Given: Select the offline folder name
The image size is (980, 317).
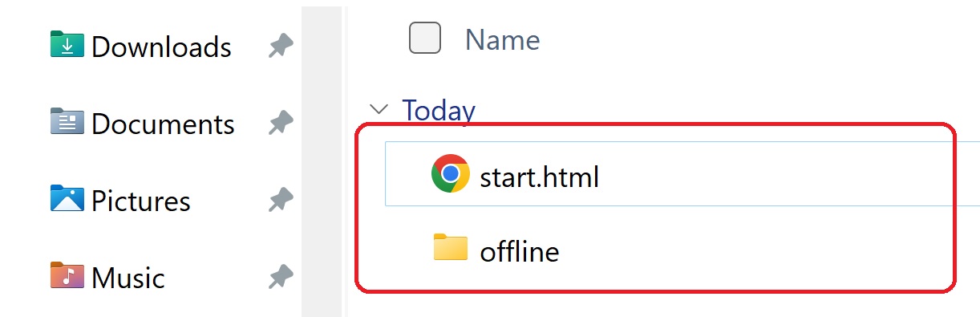Looking at the screenshot, I should [x=520, y=251].
